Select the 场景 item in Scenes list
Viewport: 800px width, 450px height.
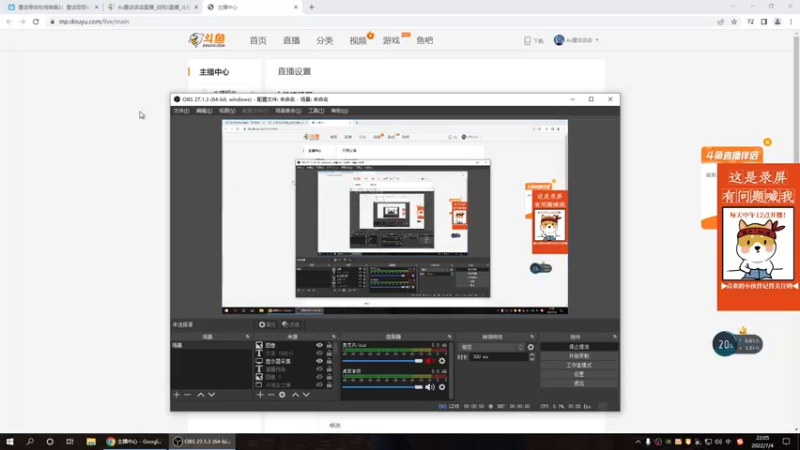coord(211,345)
